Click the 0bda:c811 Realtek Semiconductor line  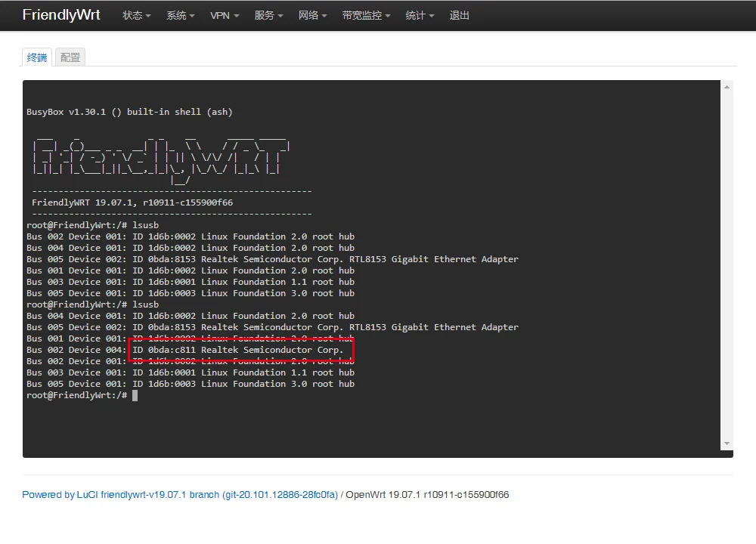pyautogui.click(x=185, y=350)
